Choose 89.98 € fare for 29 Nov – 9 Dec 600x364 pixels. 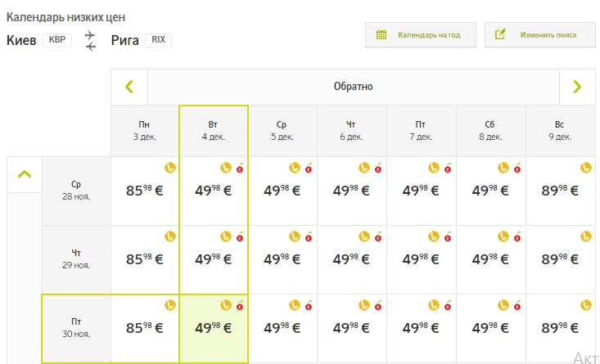[560, 260]
